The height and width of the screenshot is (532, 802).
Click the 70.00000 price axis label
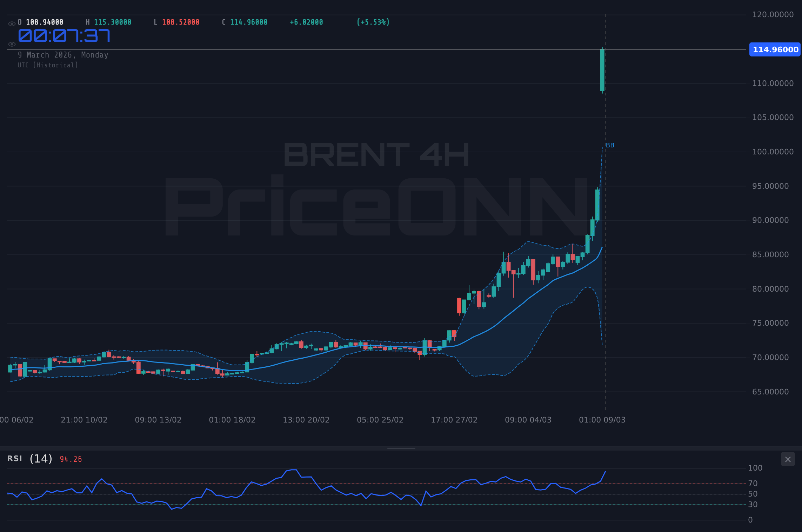tap(770, 358)
